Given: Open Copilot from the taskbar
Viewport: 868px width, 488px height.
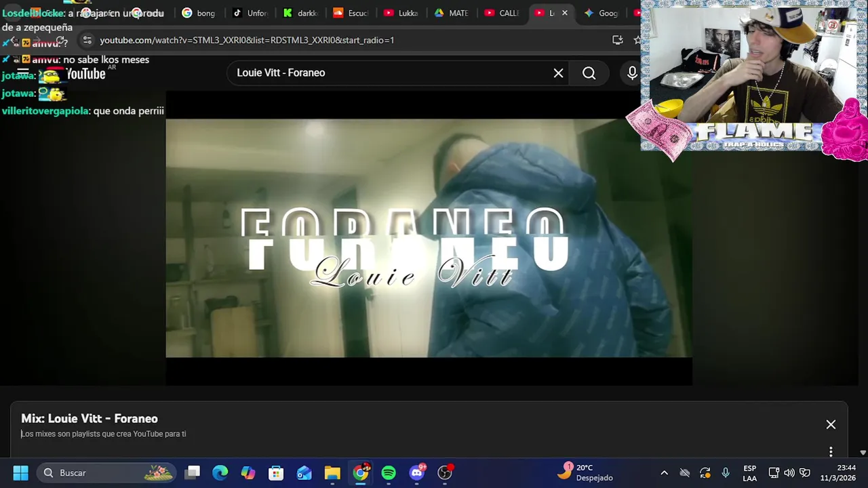Looking at the screenshot, I should point(248,472).
